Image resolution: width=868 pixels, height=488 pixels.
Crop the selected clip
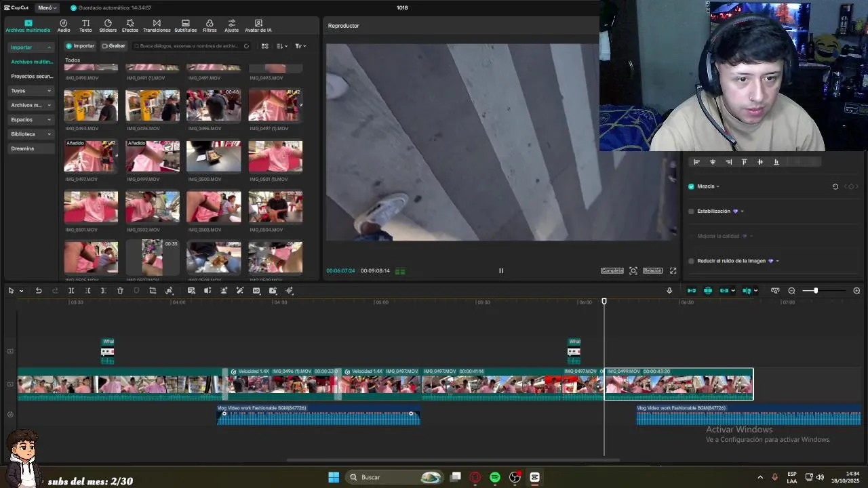pyautogui.click(x=153, y=291)
